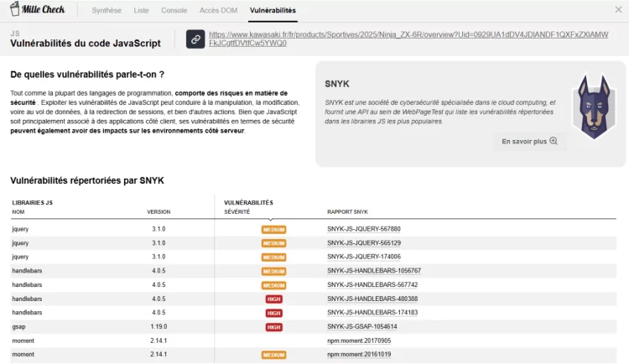Click version 4.0.5 in the SNYK-JS-HANDLEBARS-174183 row

click(159, 313)
